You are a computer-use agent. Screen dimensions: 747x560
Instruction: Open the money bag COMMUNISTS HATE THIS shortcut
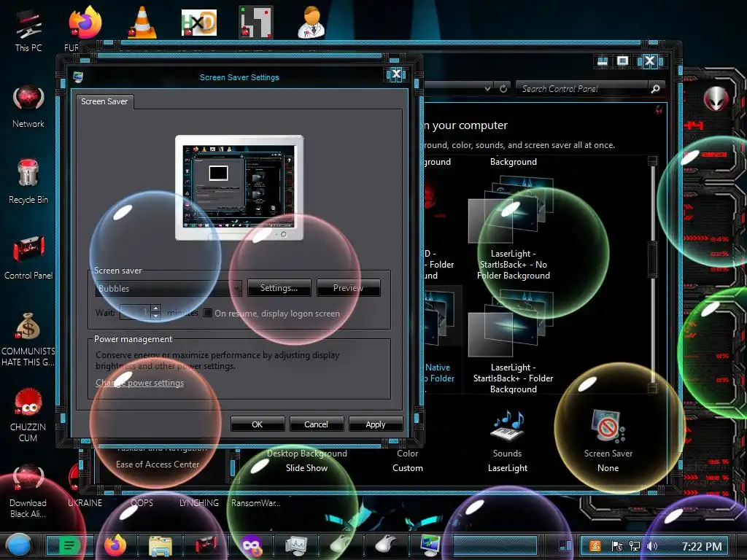pyautogui.click(x=28, y=339)
